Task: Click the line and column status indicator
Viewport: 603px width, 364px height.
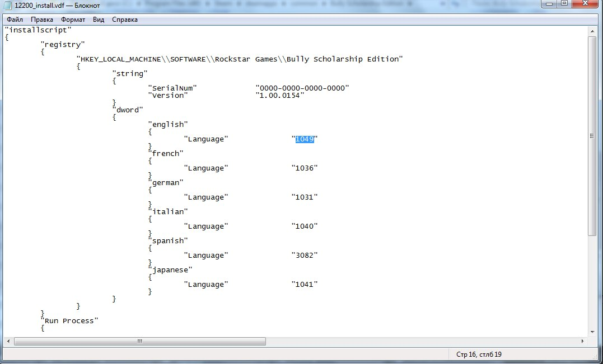Action: point(479,354)
